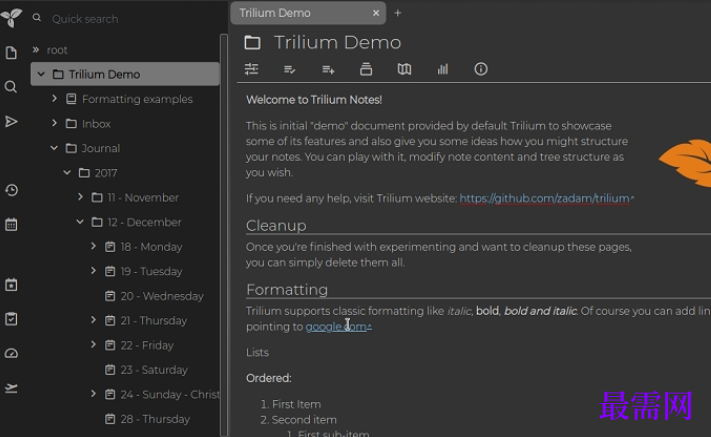Open a new tab with the plus button
The height and width of the screenshot is (437, 711).
(x=398, y=13)
